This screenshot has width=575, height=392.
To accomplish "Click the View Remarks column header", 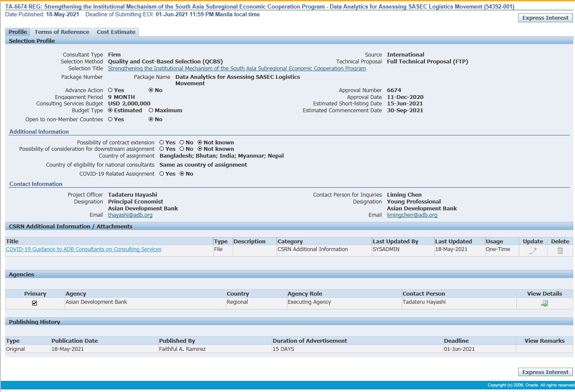I will [x=545, y=341].
